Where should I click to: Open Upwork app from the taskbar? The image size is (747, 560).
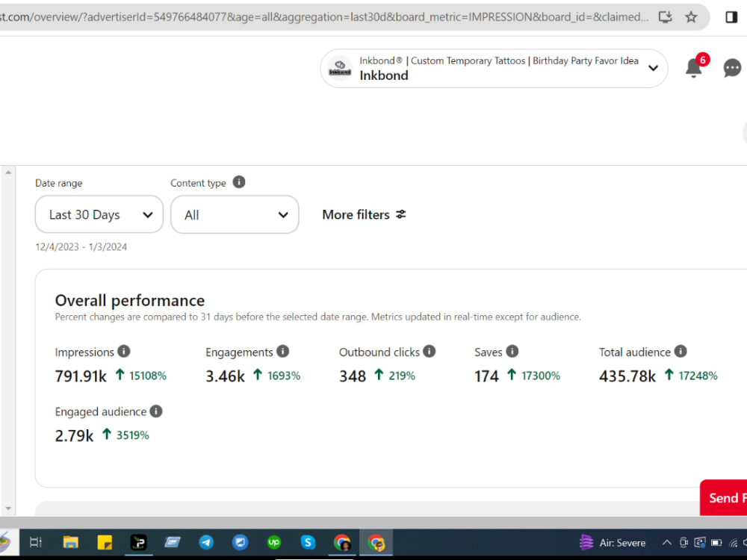point(274,542)
